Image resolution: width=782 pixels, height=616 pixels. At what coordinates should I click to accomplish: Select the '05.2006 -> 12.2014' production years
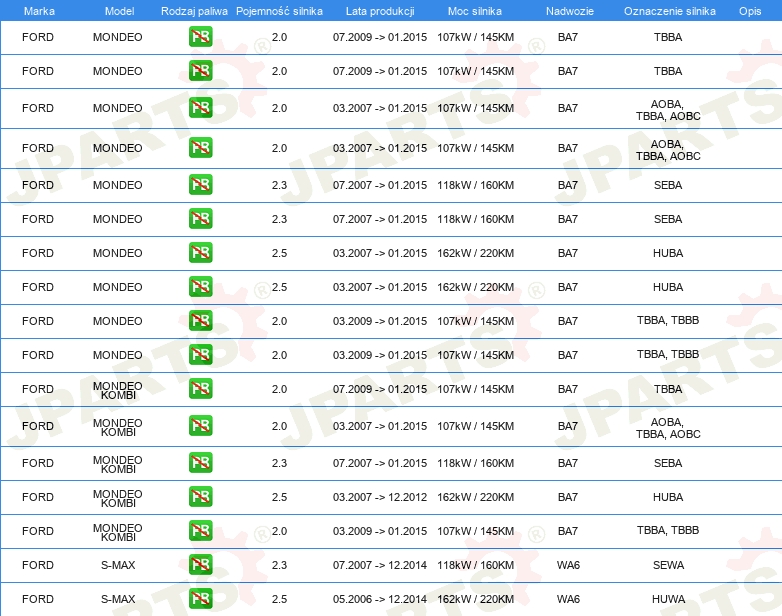point(380,599)
